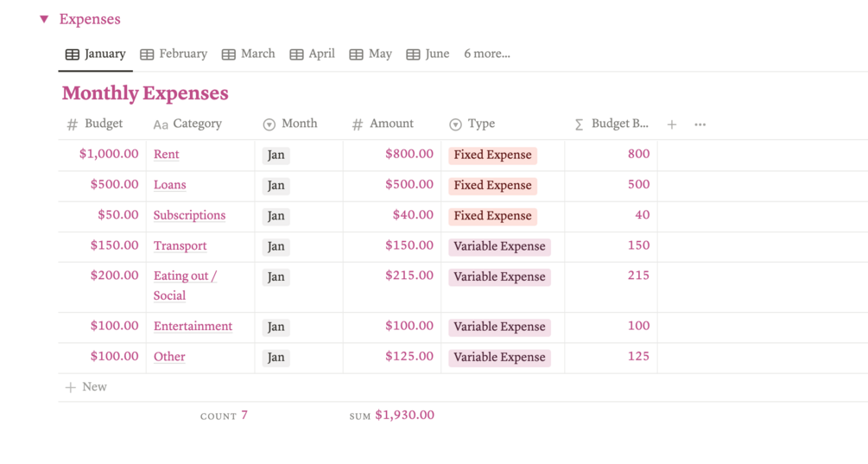Viewport: 868px width, 464px height.
Task: Add a new row with New button
Action: click(86, 387)
